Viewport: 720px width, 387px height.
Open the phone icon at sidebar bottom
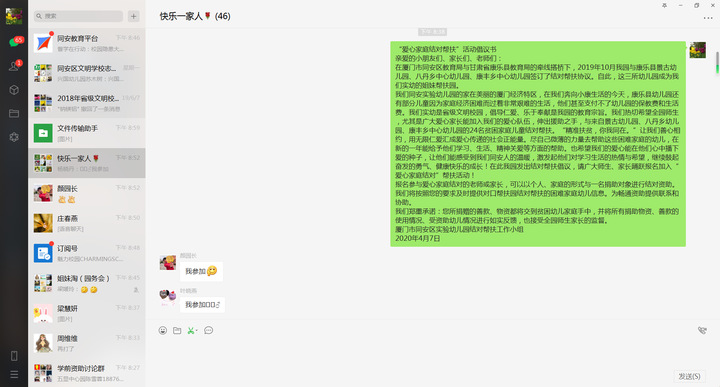pyautogui.click(x=14, y=356)
